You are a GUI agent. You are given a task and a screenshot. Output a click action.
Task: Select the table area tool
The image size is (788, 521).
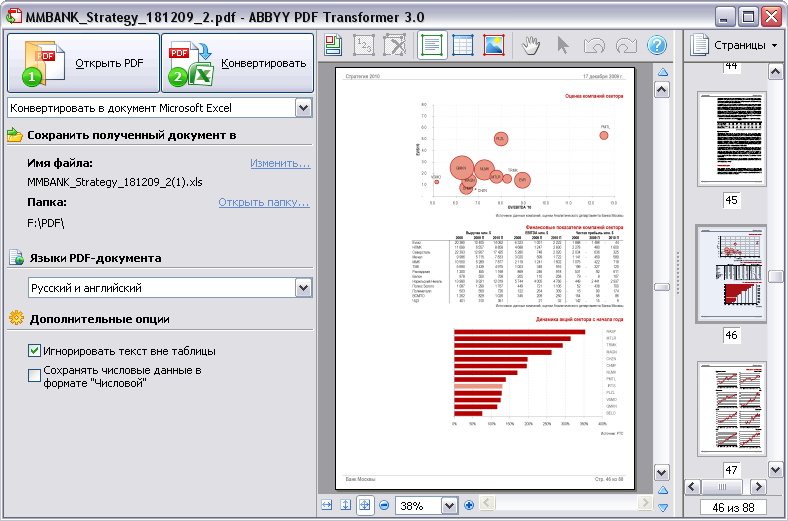click(463, 45)
